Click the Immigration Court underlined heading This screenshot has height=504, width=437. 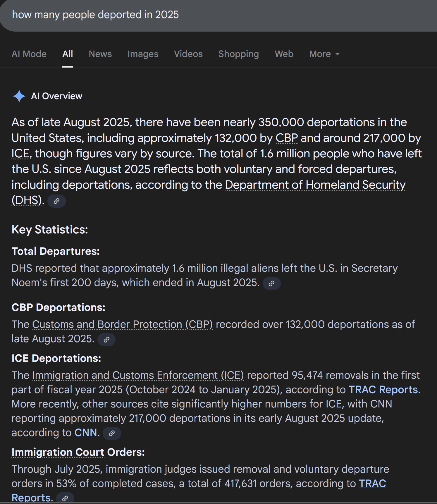pos(58,452)
